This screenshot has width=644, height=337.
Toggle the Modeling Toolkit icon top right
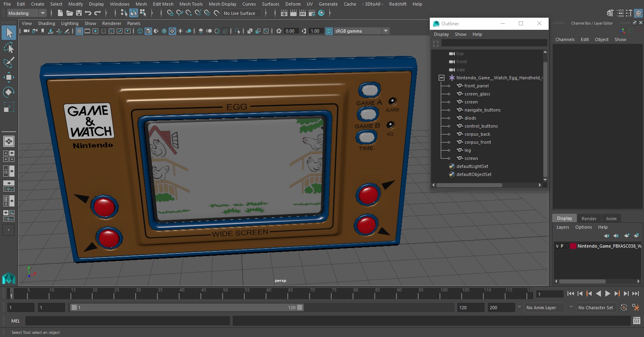click(611, 13)
